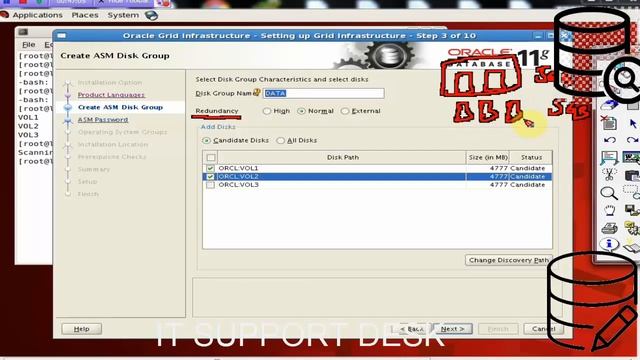Open the System menu
640x360 pixels.
[x=123, y=15]
